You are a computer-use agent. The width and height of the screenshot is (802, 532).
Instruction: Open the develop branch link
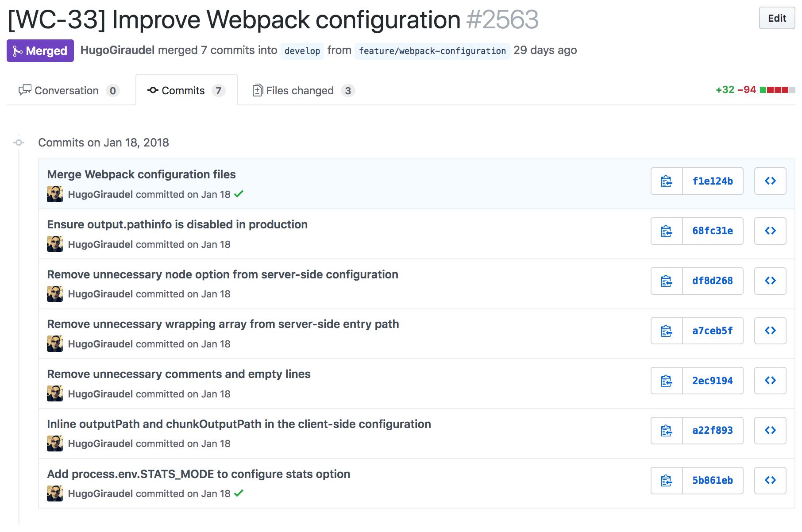(x=302, y=51)
